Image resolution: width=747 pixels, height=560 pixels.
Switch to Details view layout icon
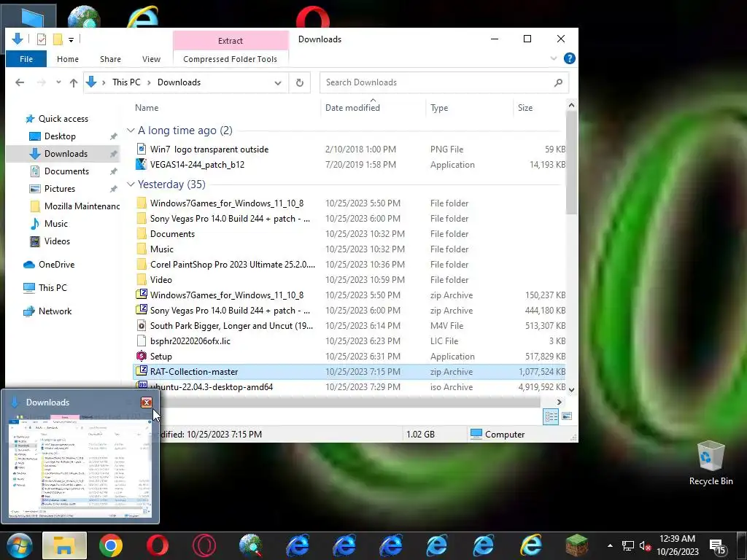pyautogui.click(x=551, y=416)
